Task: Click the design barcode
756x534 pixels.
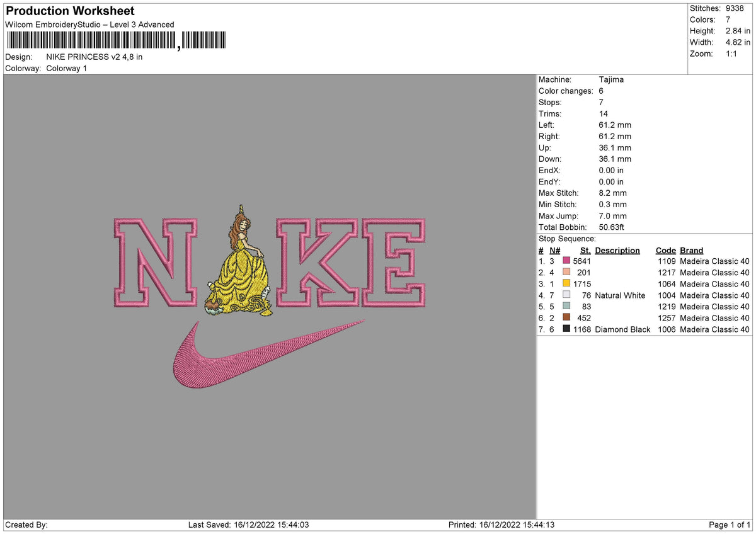Action: coord(117,39)
